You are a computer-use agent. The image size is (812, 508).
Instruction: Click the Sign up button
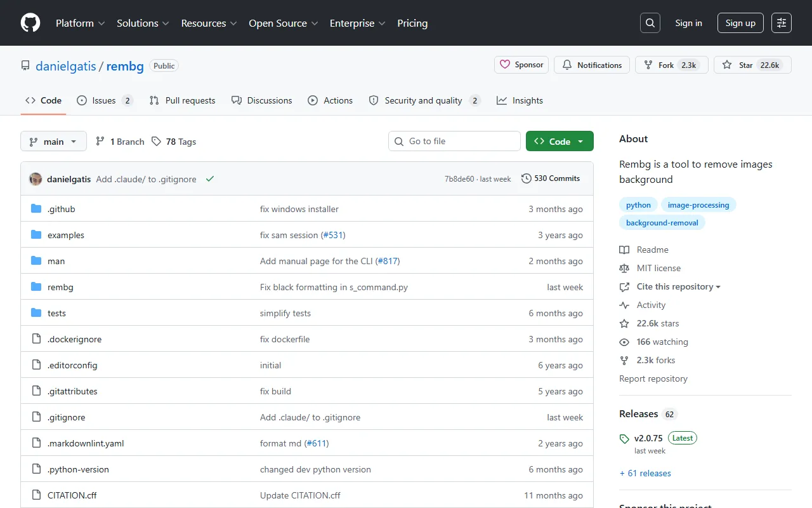click(740, 23)
